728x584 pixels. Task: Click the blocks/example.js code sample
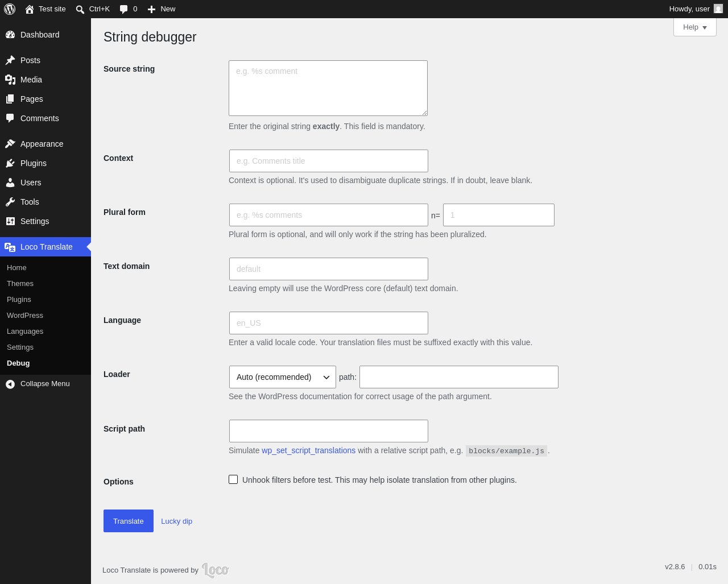tap(506, 451)
